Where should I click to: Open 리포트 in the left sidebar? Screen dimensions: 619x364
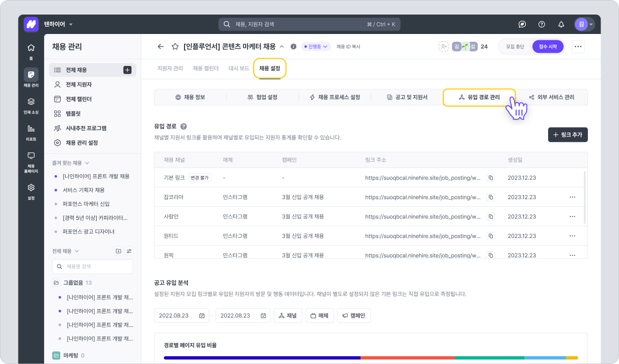(31, 132)
